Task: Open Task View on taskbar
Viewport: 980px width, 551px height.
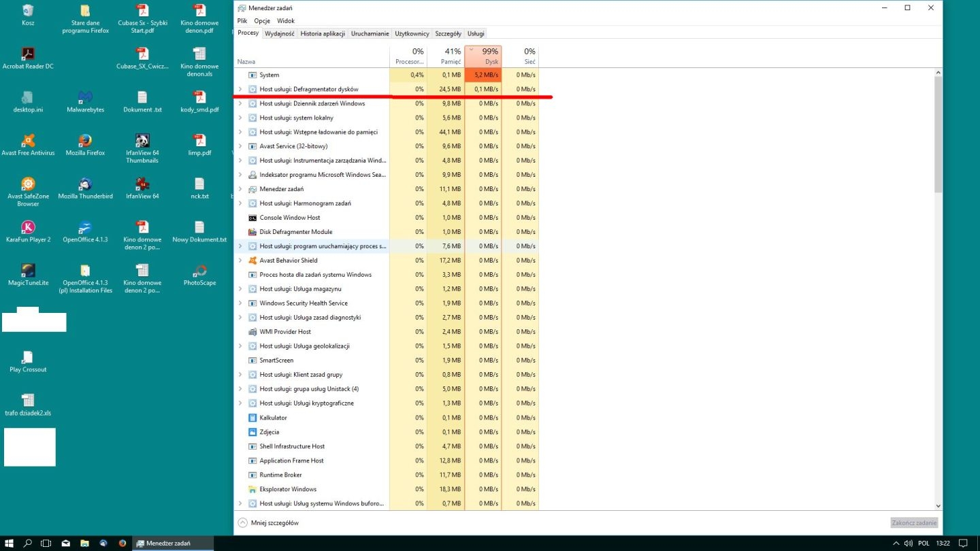Action: pos(46,543)
